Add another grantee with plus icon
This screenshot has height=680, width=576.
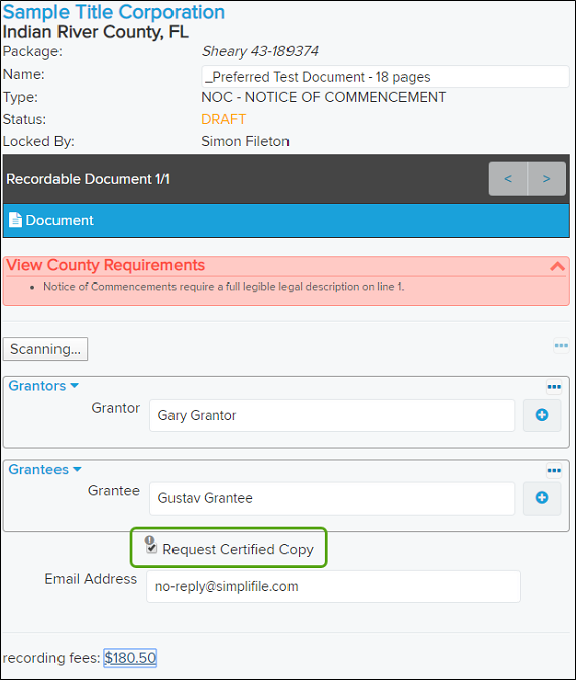pos(542,498)
